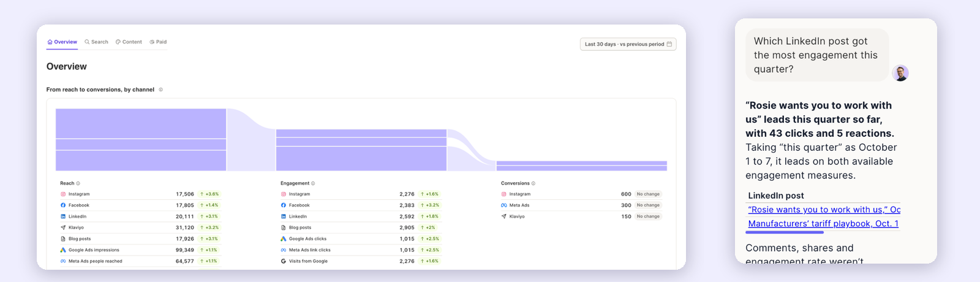Click the Engagement Facebook value 2,383
980x282 pixels.
407,205
